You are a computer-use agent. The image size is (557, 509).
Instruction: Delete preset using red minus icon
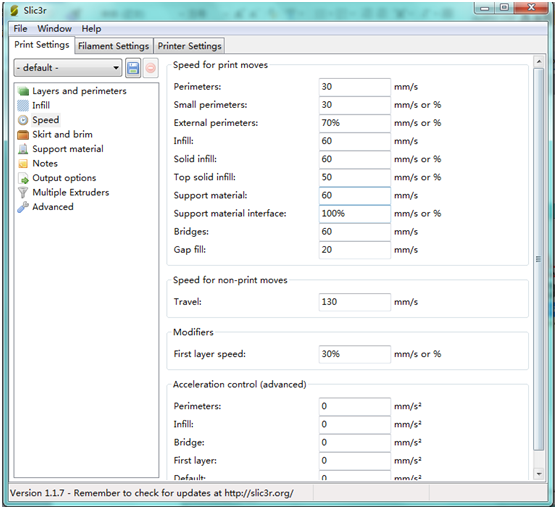(x=151, y=68)
